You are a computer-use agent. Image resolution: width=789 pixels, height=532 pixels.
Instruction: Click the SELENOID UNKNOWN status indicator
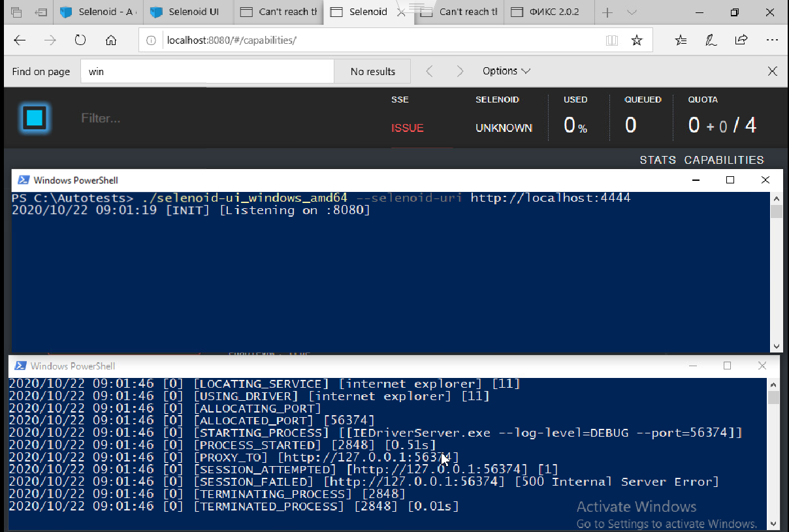click(504, 128)
